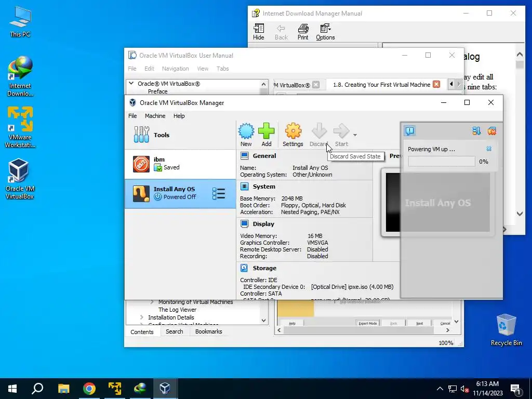Open VMware Workstation desktop shortcut
Image resolution: width=532 pixels, height=399 pixels.
(20, 127)
